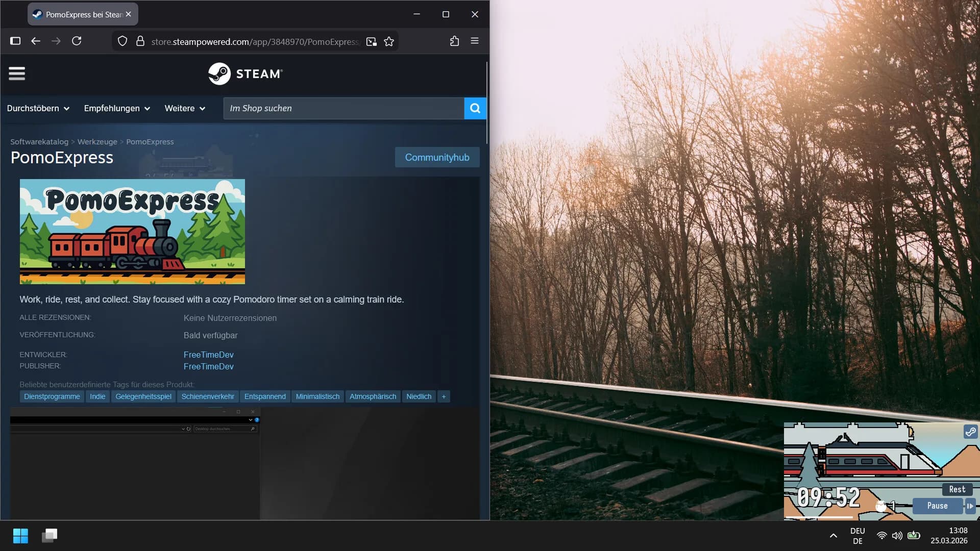Click the tomato counter in PomoExpress widget
The height and width of the screenshot is (551, 980).
(885, 506)
